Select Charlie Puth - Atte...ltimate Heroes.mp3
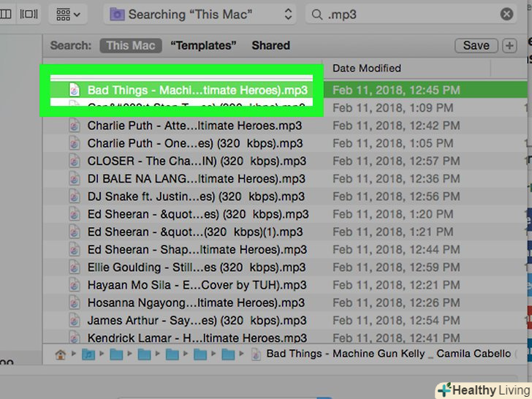The image size is (532, 399). point(194,126)
